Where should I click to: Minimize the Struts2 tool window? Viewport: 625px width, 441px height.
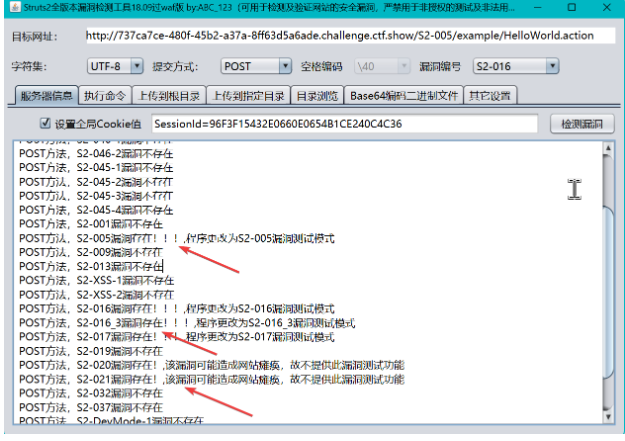point(537,7)
